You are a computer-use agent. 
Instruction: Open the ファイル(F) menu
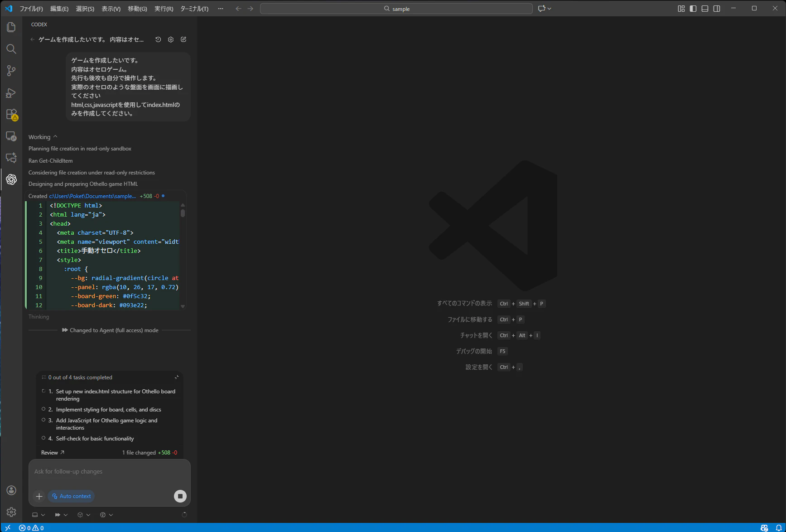[31, 9]
